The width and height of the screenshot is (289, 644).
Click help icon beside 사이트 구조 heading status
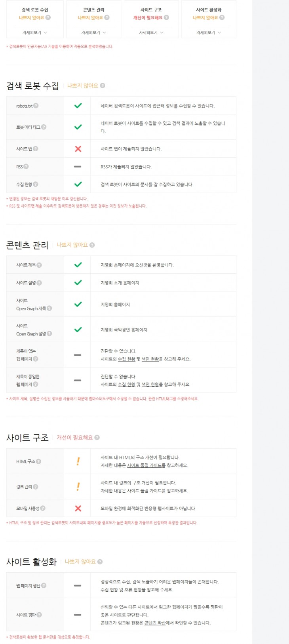pos(97,438)
